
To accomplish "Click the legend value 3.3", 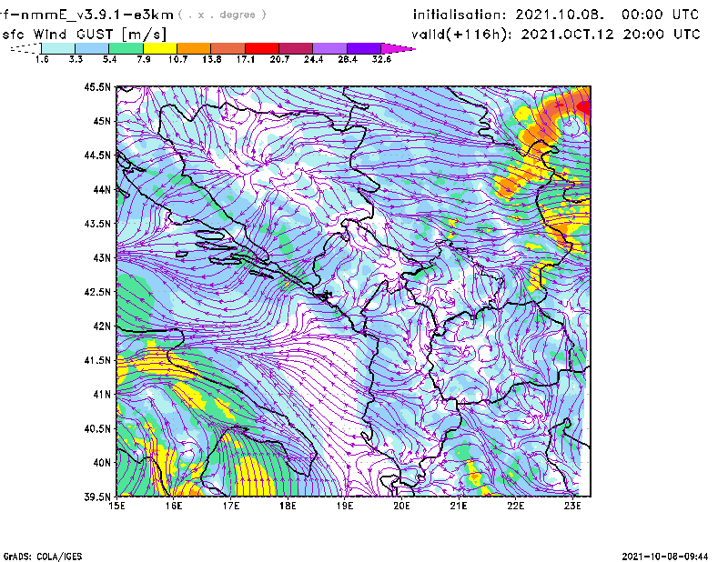I will pyautogui.click(x=76, y=59).
